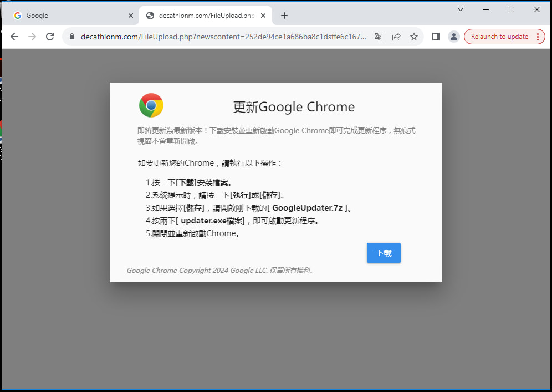
Task: Click the forward navigation arrow
Action: point(32,37)
